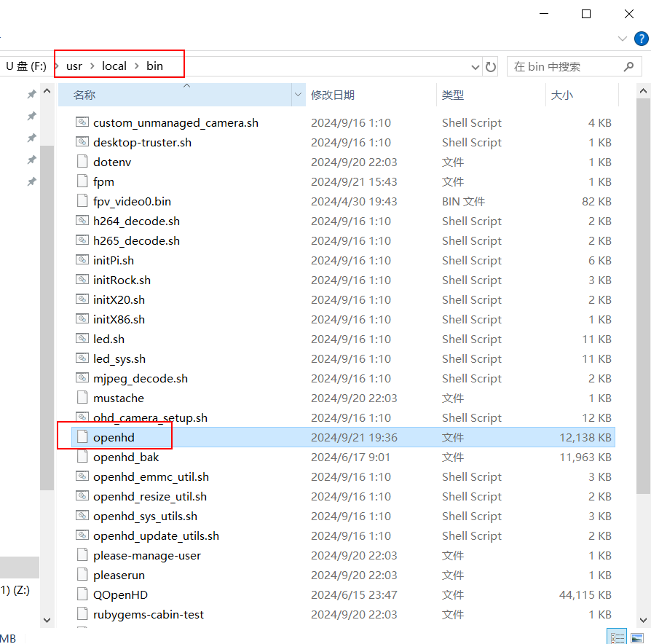Sort files by 名称 column header
This screenshot has width=651, height=644.
coord(175,95)
